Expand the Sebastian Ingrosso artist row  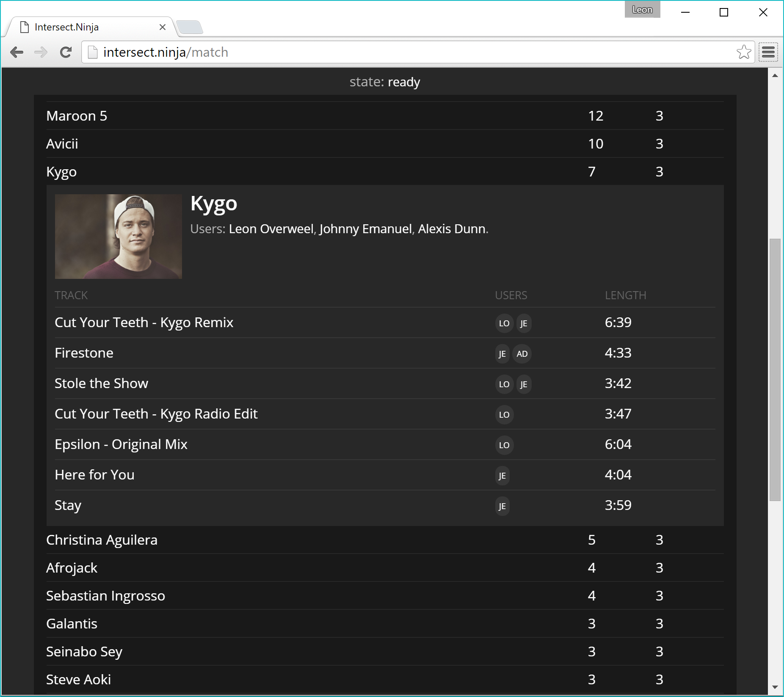(385, 595)
